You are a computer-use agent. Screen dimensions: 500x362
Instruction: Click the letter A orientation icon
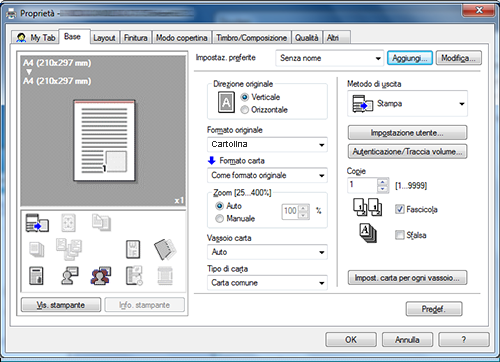[x=226, y=102]
